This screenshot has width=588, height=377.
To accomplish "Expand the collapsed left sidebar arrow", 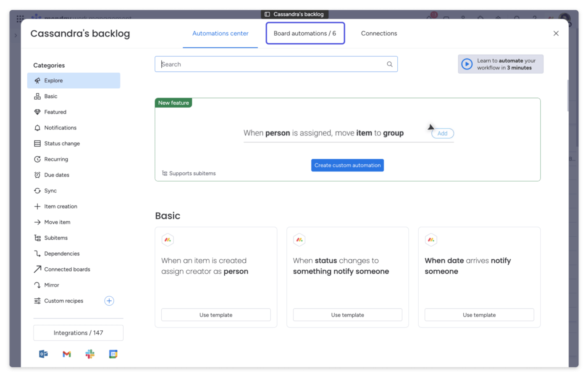I will click(16, 36).
